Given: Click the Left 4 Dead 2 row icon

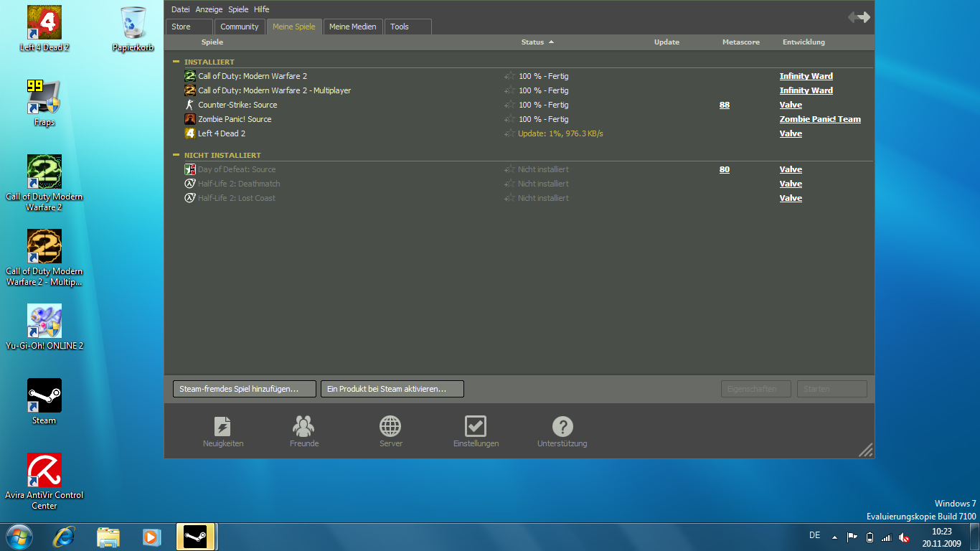Looking at the screenshot, I should pos(190,133).
